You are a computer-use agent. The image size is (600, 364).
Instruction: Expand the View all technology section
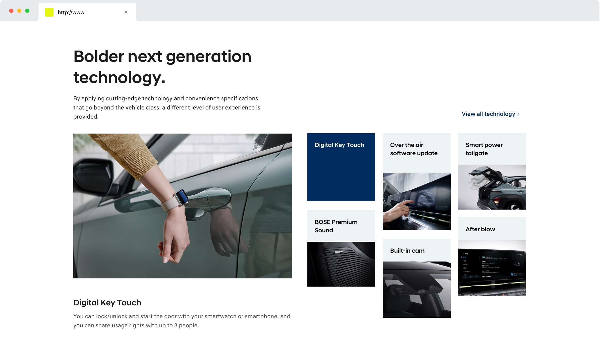point(491,113)
